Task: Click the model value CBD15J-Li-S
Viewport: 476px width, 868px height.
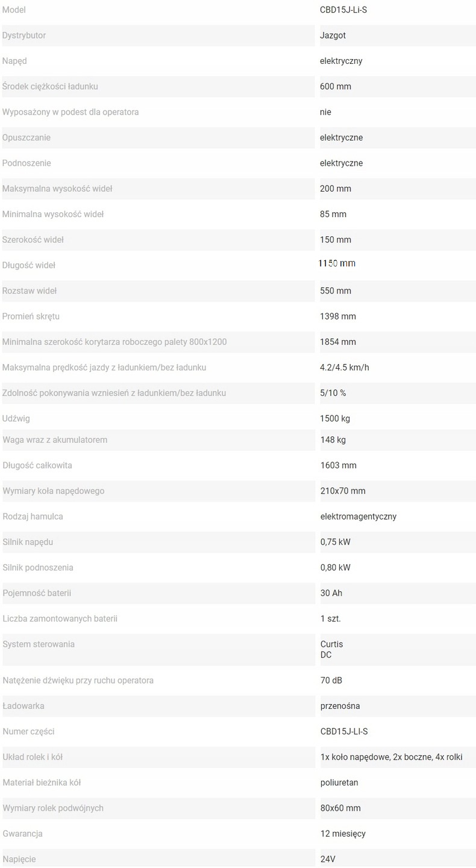Action: (x=343, y=10)
